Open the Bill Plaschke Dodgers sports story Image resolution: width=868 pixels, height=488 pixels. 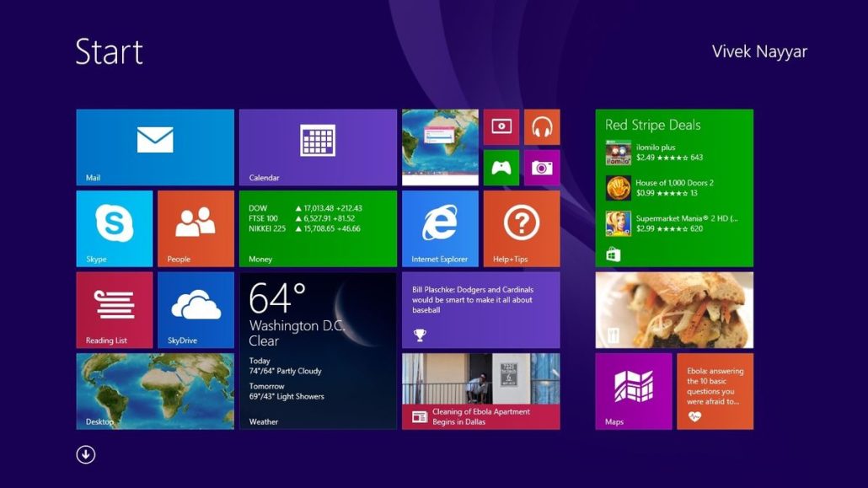click(480, 310)
